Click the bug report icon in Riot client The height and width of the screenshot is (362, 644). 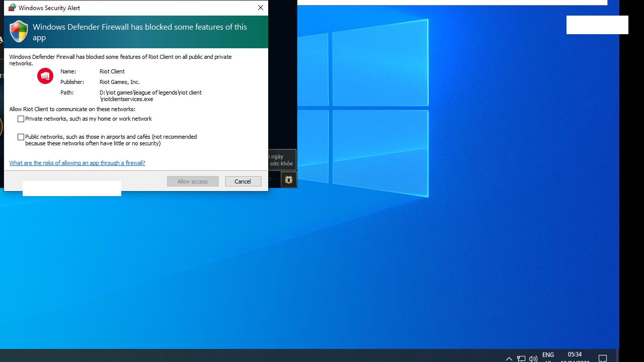tap(288, 179)
